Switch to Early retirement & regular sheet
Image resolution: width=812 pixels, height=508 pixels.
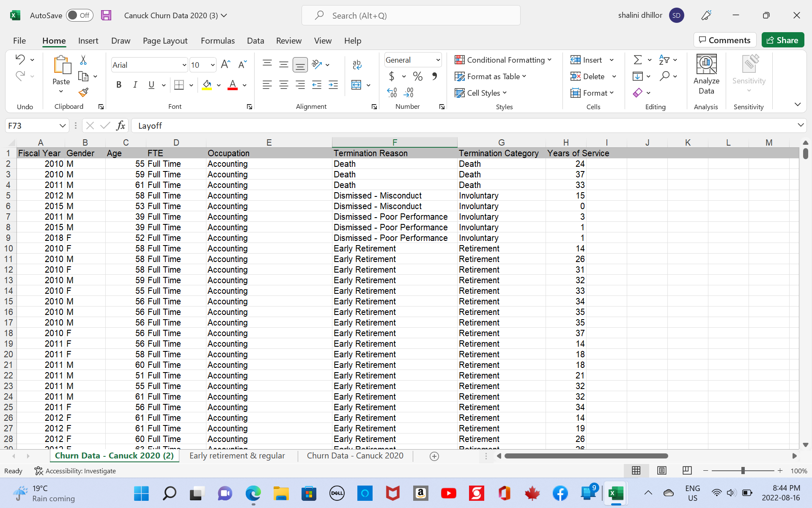[x=237, y=456]
